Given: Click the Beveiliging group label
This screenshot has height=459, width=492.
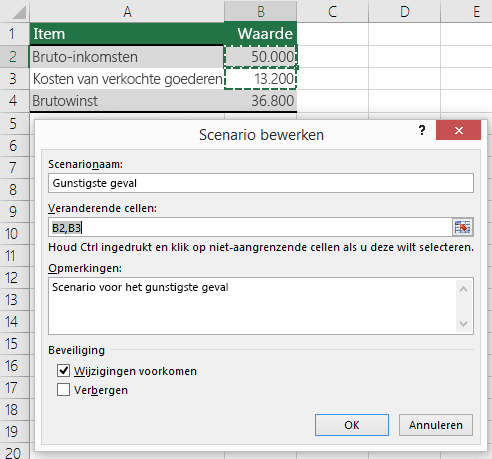Looking at the screenshot, I should coord(76,350).
